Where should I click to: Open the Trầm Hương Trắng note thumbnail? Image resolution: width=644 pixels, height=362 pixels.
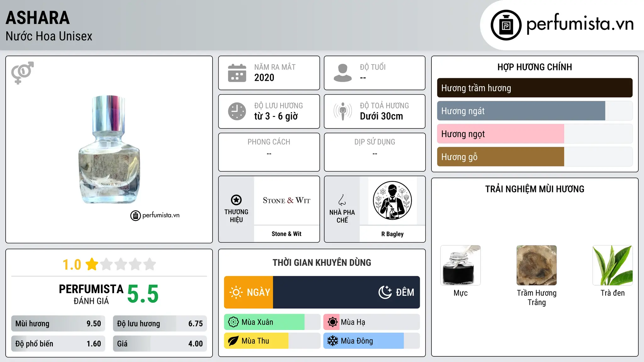536,265
